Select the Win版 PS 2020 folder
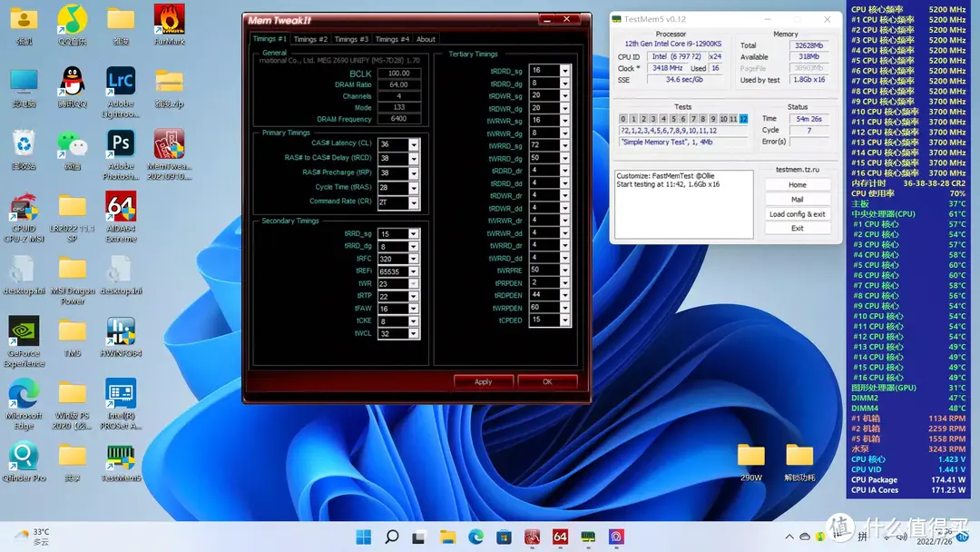 tap(72, 404)
